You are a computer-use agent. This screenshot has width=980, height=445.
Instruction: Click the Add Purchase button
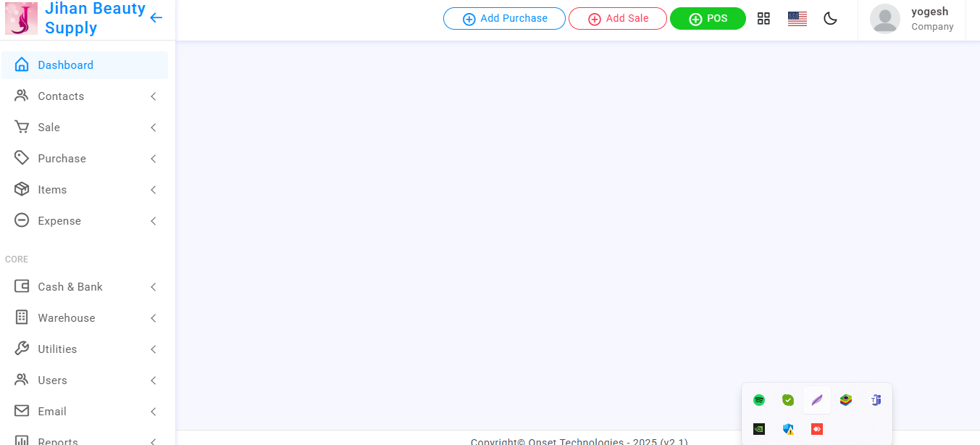coord(504,19)
